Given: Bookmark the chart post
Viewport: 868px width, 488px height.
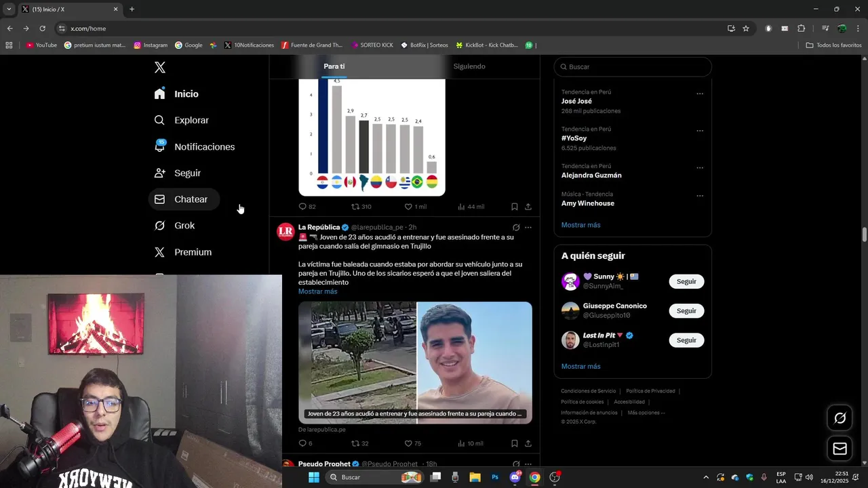Looking at the screenshot, I should 514,207.
